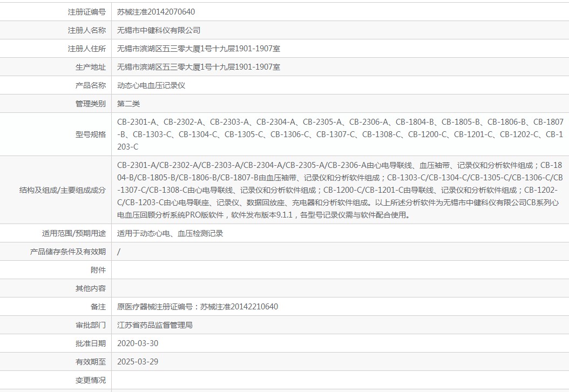The image size is (569, 392).
Task: Click the 管理类别 label
Action: click(91, 104)
